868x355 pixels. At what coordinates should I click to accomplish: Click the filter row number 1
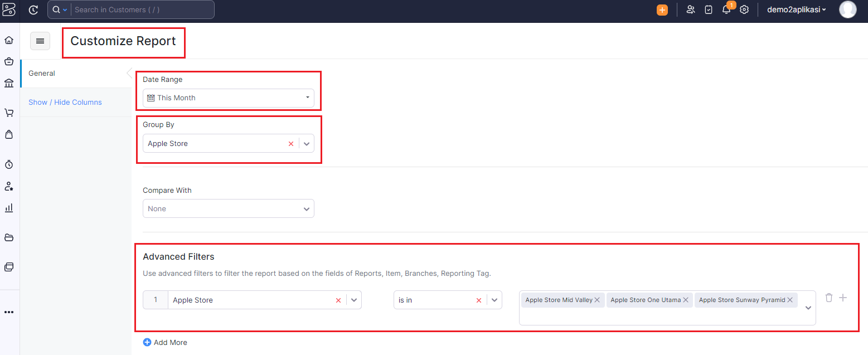[x=156, y=300]
